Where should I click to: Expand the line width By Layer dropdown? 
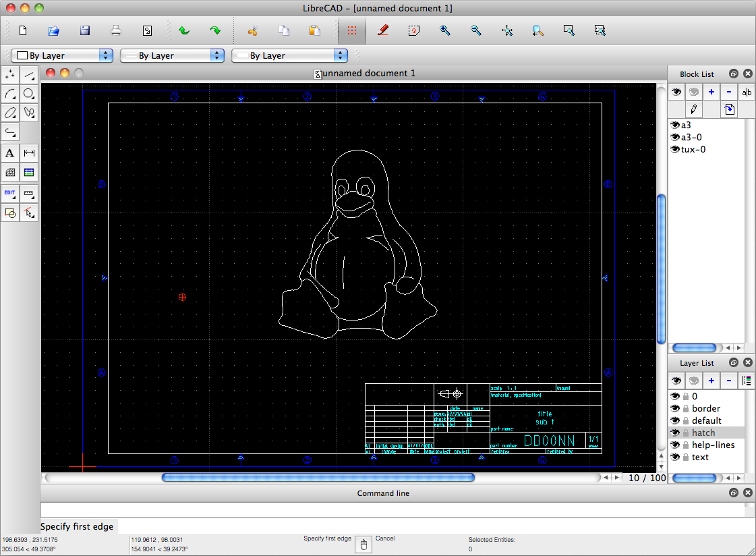pyautogui.click(x=172, y=55)
